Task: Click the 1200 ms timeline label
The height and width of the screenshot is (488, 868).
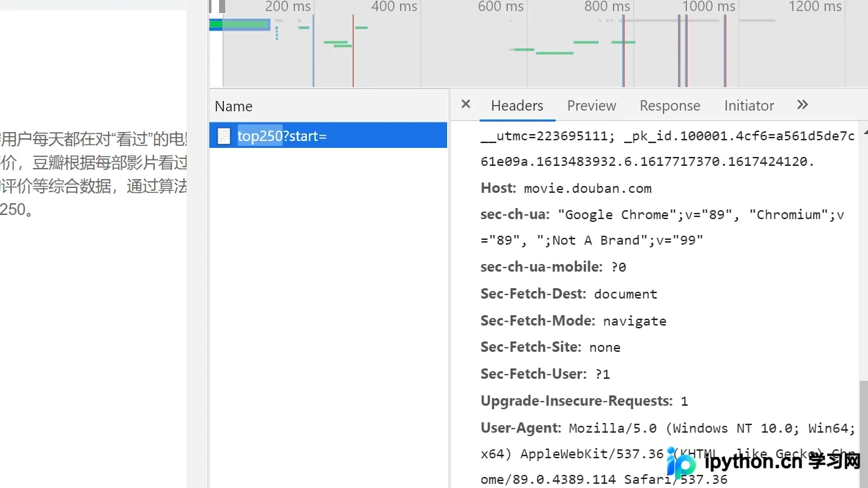Action: point(815,7)
